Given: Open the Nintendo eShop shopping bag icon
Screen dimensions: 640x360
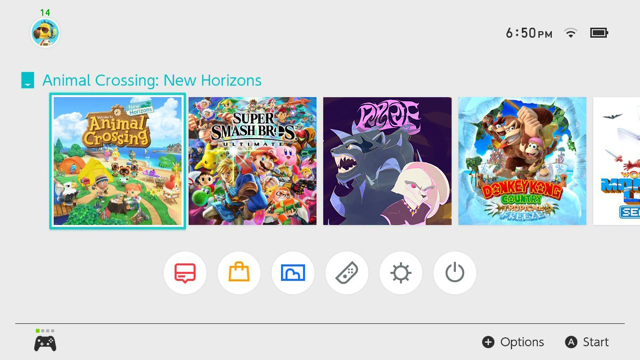Looking at the screenshot, I should [239, 273].
